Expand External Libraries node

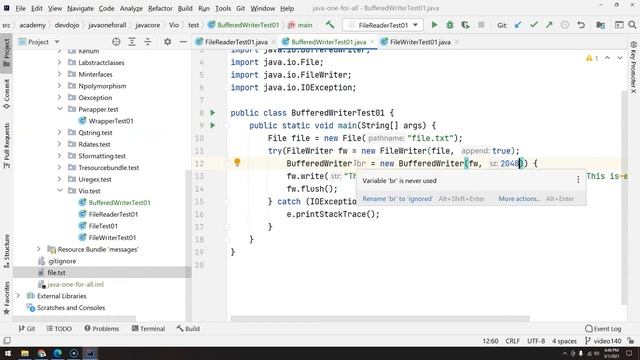[x=18, y=296]
